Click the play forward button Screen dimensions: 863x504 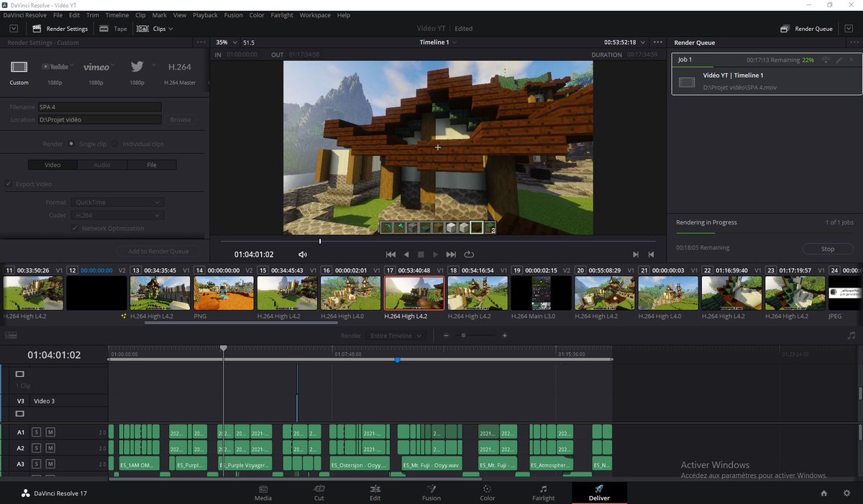click(436, 255)
